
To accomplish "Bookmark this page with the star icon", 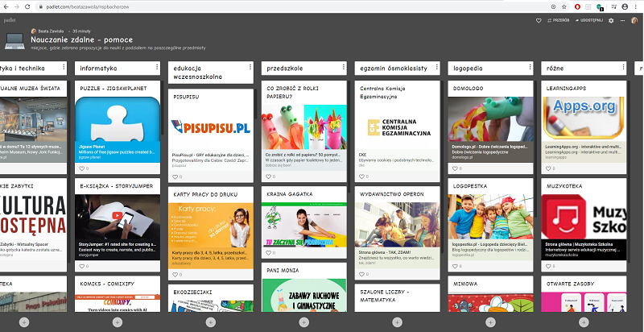I will click(x=564, y=6).
